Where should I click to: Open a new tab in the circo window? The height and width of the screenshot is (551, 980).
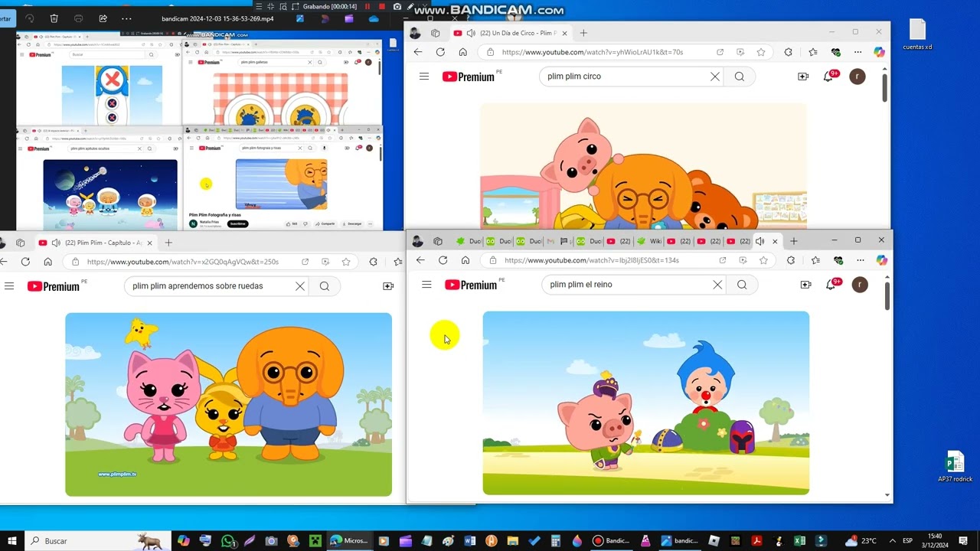pos(583,33)
